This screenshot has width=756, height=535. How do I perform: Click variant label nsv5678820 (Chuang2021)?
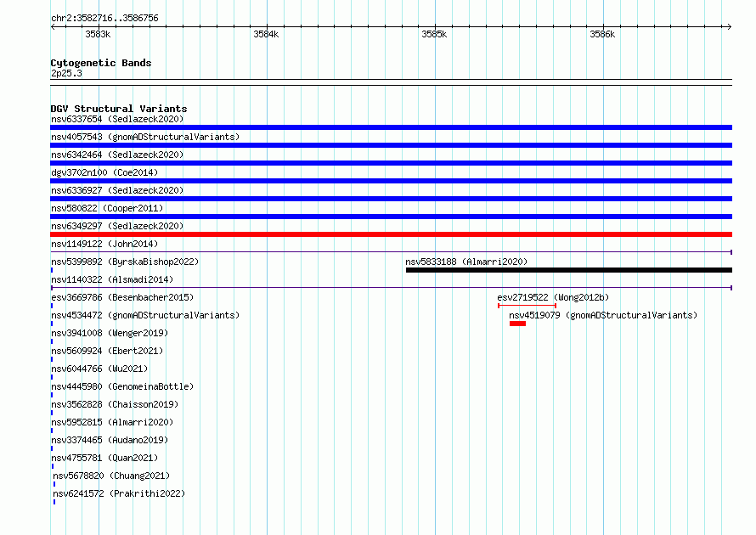click(x=111, y=476)
